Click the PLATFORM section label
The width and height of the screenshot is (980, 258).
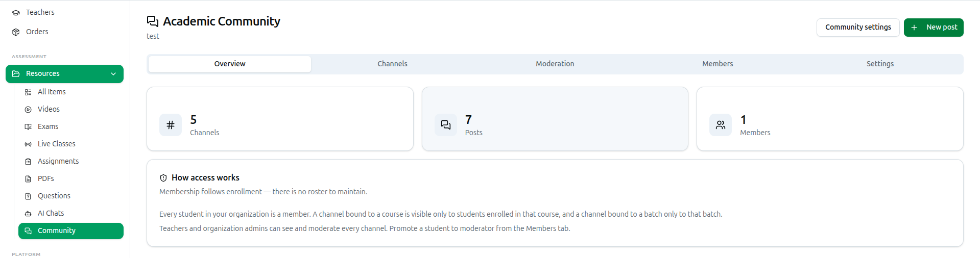26,254
